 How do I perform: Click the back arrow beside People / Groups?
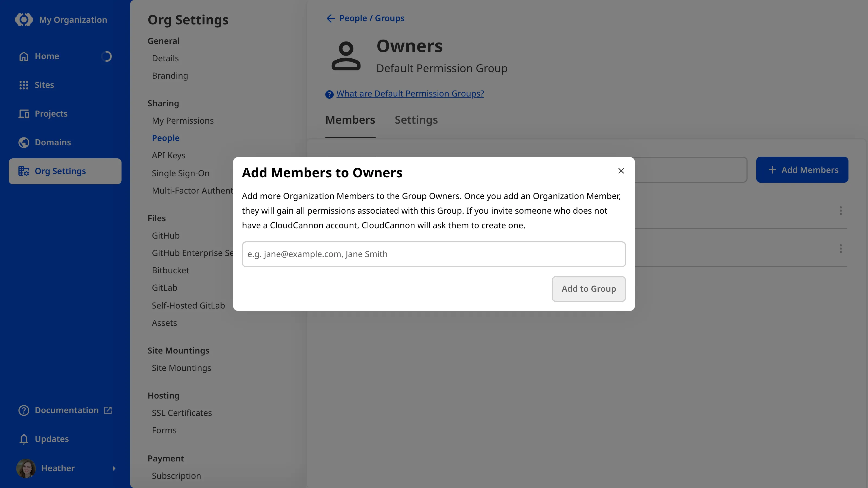[331, 18]
